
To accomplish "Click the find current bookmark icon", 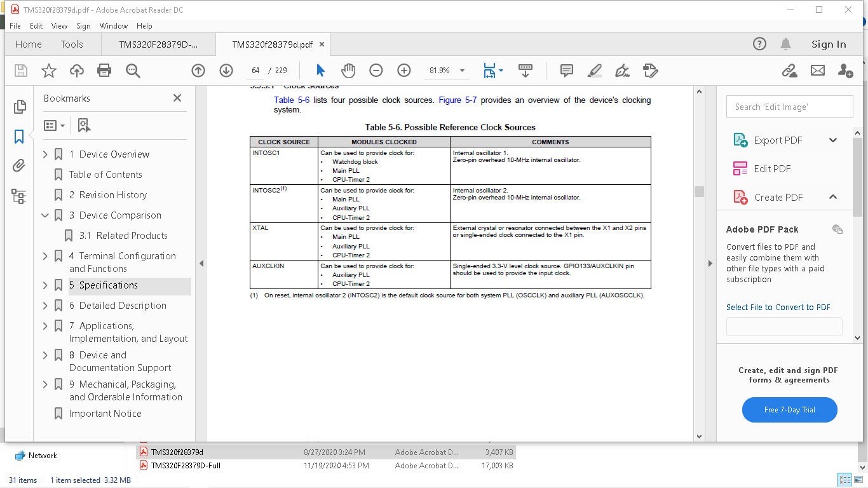I will [84, 125].
